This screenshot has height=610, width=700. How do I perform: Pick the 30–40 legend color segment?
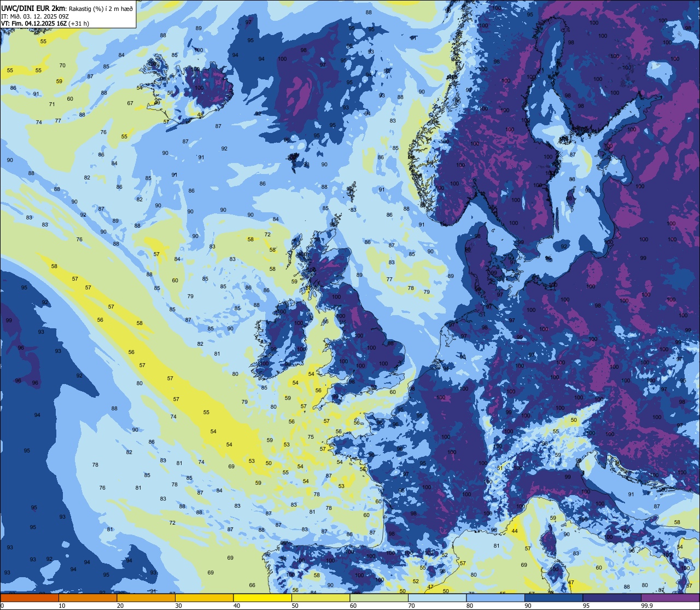point(204,598)
